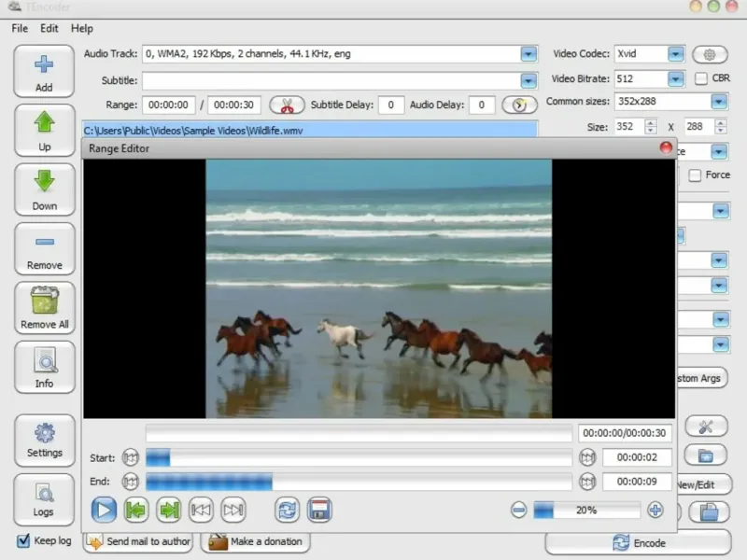The image size is (747, 560).
Task: Toggle the CBR checkbox
Action: click(x=701, y=78)
